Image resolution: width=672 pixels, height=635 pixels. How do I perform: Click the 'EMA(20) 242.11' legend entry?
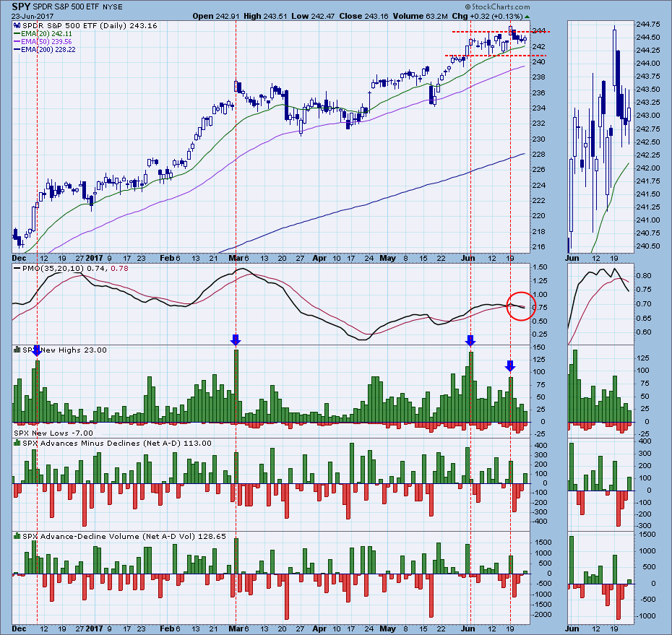coord(46,34)
